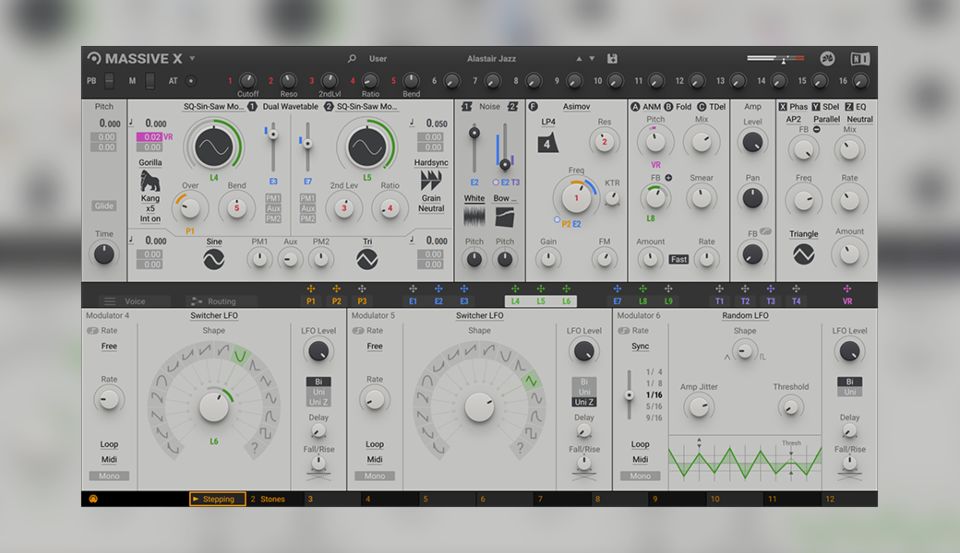The height and width of the screenshot is (553, 960).
Task: Toggle the Glide button in Pitch section
Action: [x=104, y=206]
